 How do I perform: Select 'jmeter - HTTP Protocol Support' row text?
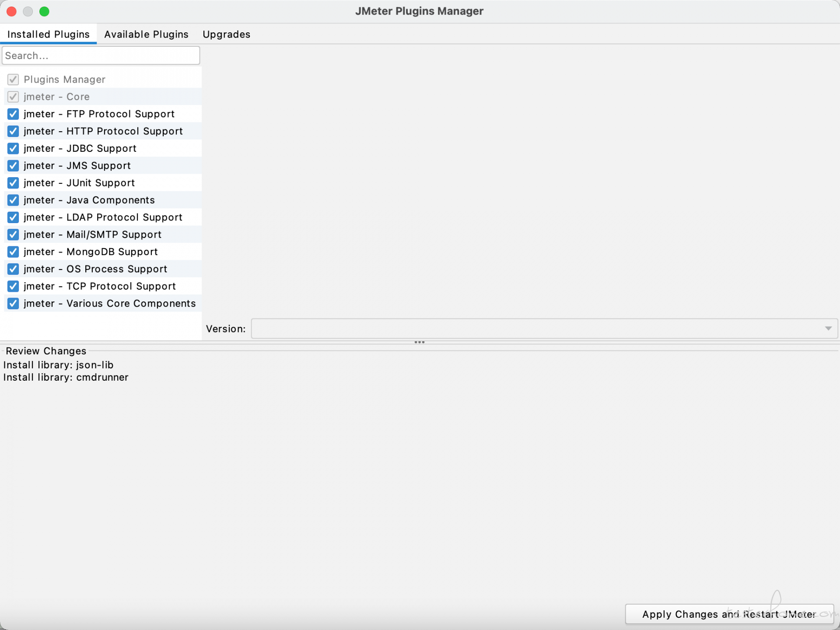[103, 131]
